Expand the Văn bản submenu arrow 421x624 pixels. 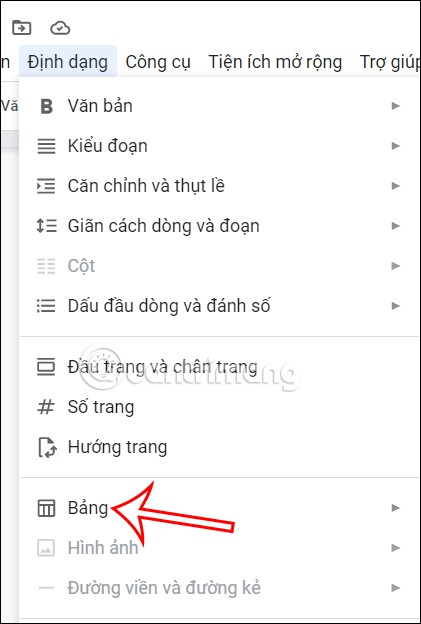point(395,106)
